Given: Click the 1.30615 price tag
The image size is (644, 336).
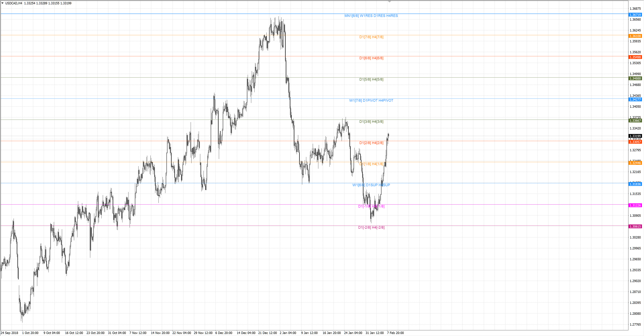Looking at the screenshot, I should click(x=635, y=226).
